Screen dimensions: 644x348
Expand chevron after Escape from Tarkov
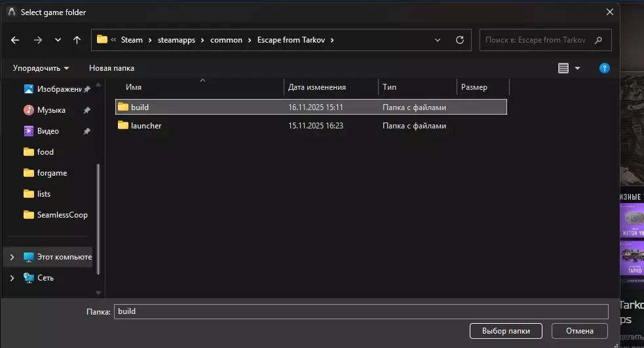tap(332, 40)
